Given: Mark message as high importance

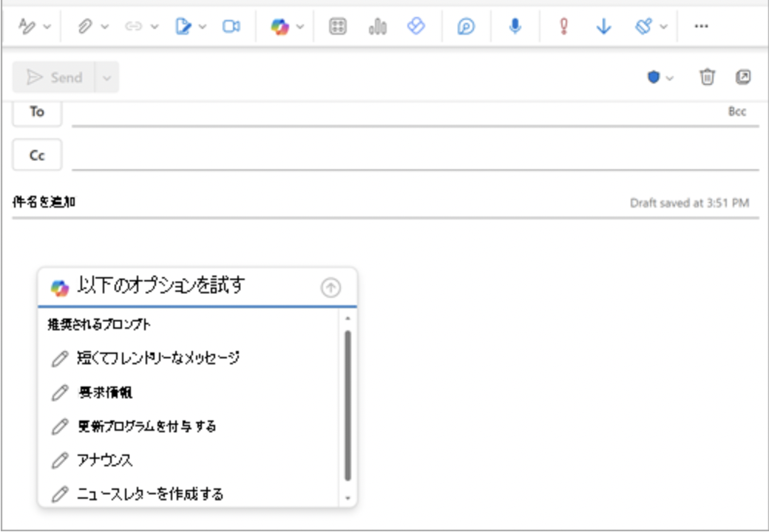Looking at the screenshot, I should coord(563,27).
